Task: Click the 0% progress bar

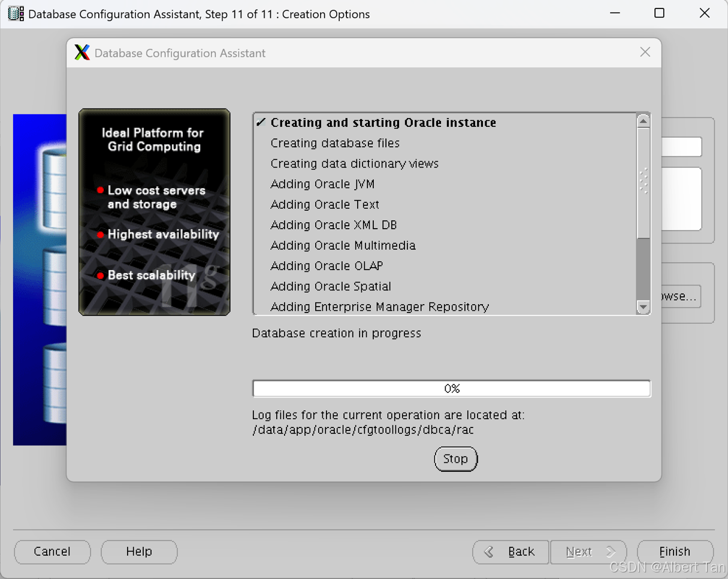Action: [452, 389]
